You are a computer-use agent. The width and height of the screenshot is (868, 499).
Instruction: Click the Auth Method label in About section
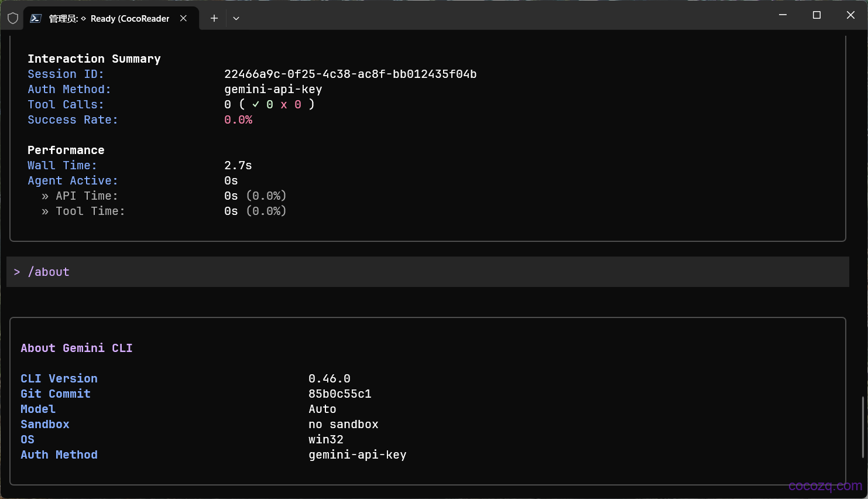(59, 454)
